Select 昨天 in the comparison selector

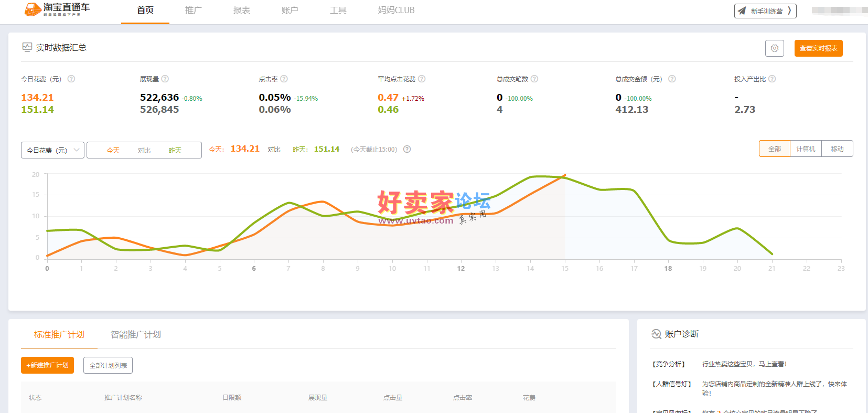(175, 150)
